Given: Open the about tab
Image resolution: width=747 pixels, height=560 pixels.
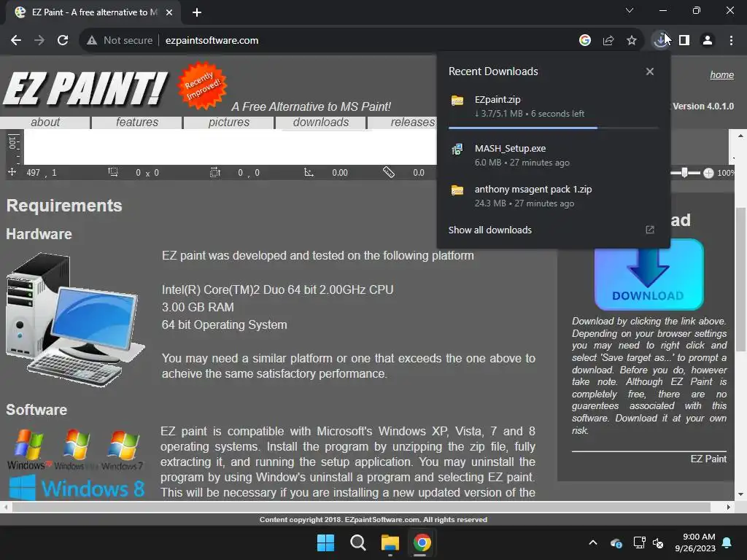Looking at the screenshot, I should [45, 122].
